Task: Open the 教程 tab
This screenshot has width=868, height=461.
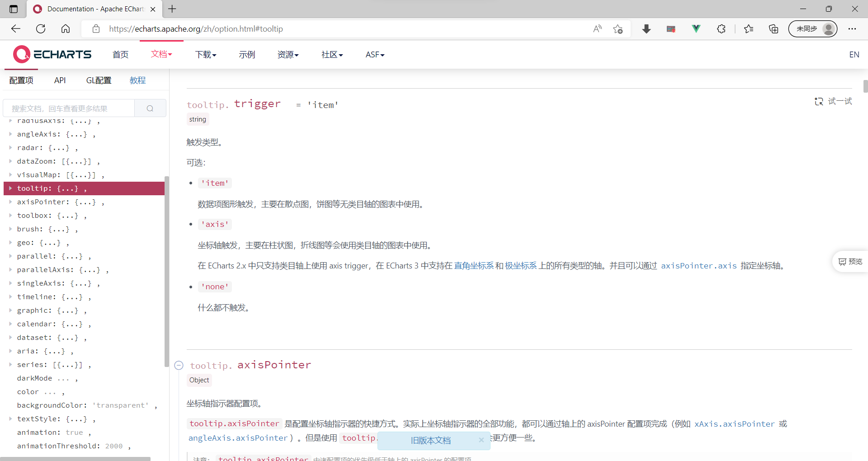Action: tap(137, 80)
